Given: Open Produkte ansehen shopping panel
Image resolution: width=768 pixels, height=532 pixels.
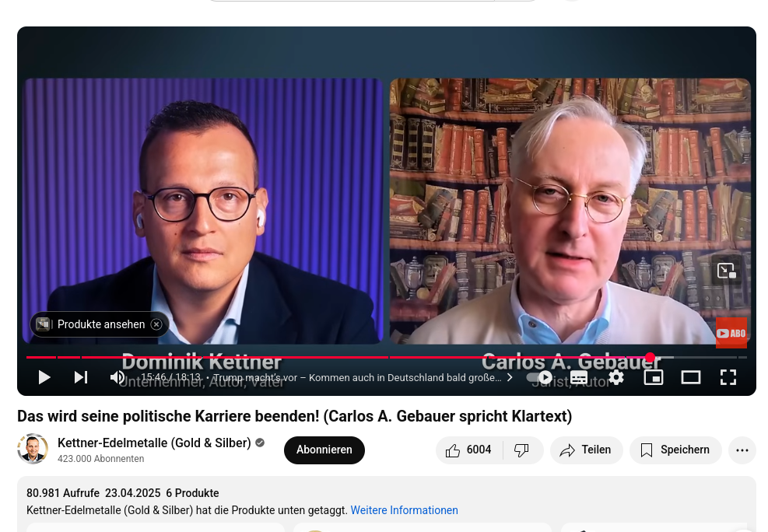Looking at the screenshot, I should (x=93, y=324).
